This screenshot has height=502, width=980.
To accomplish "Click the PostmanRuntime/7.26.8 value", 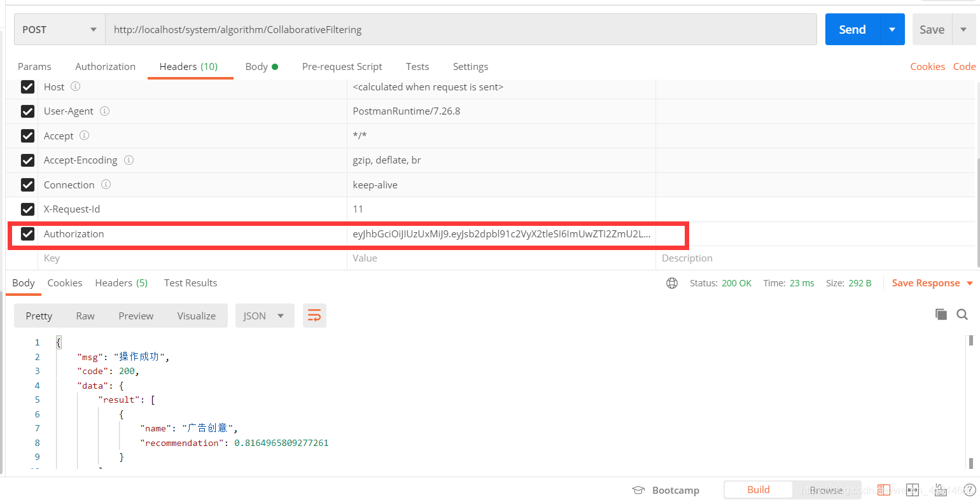I will pyautogui.click(x=406, y=111).
